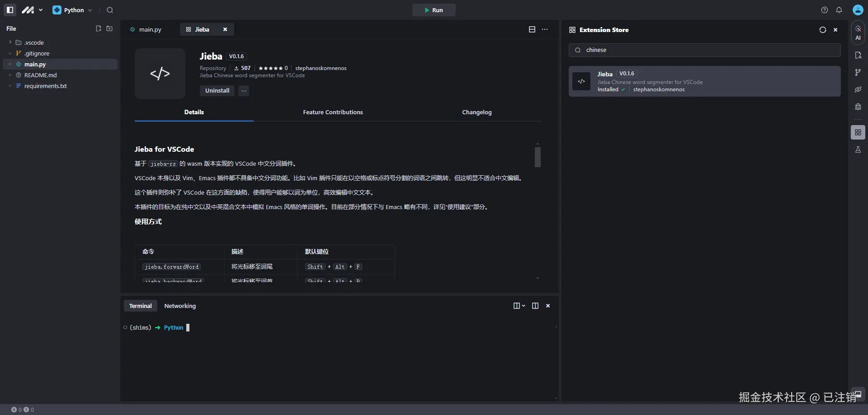Refresh the Extension Store
Screen dimensions: 868x415
pos(823,30)
